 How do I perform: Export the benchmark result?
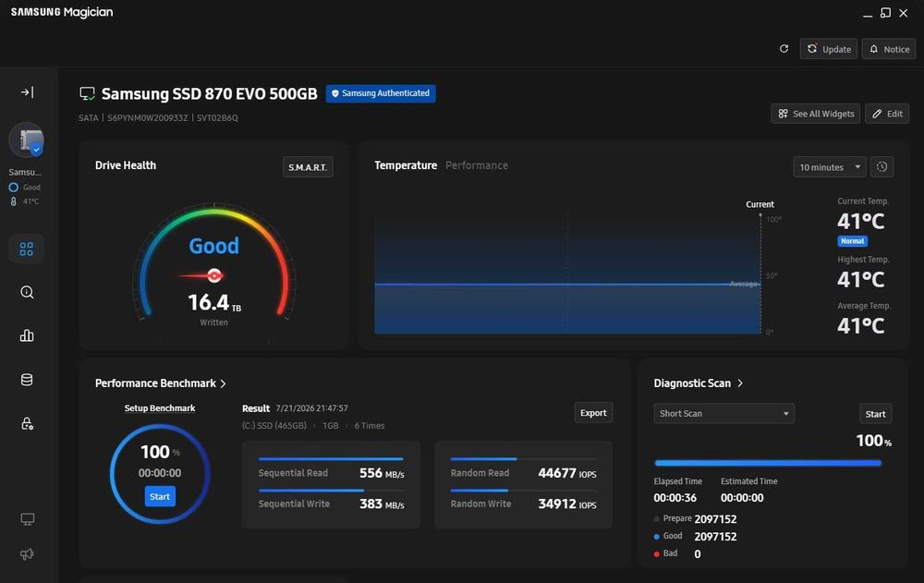pyautogui.click(x=593, y=413)
